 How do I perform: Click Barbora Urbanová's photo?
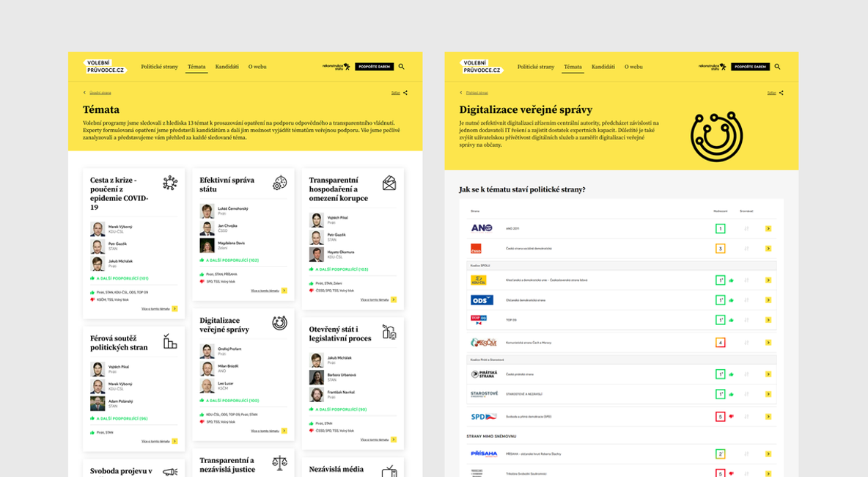click(316, 377)
